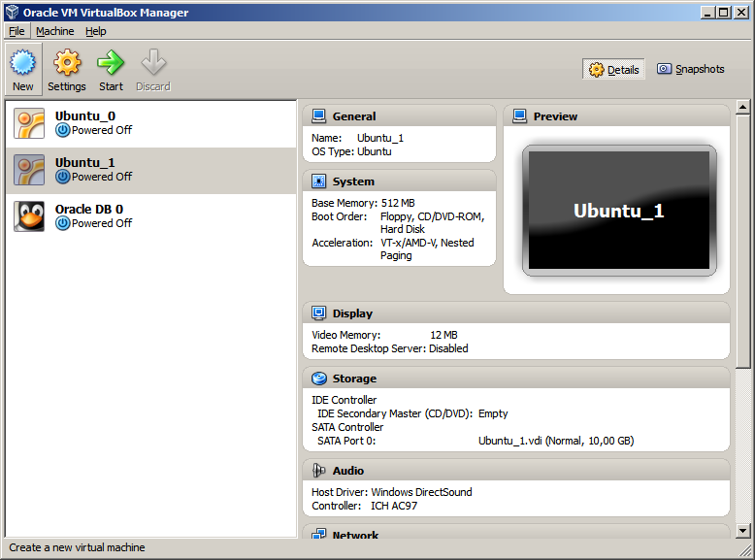Switch to the Snapshots view
The width and height of the screenshot is (755, 560).
(x=691, y=69)
